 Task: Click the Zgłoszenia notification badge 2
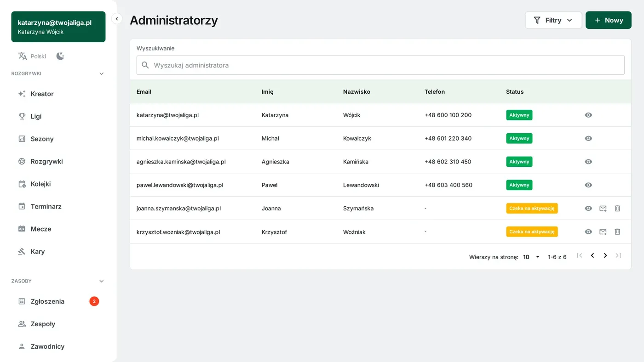(x=94, y=301)
